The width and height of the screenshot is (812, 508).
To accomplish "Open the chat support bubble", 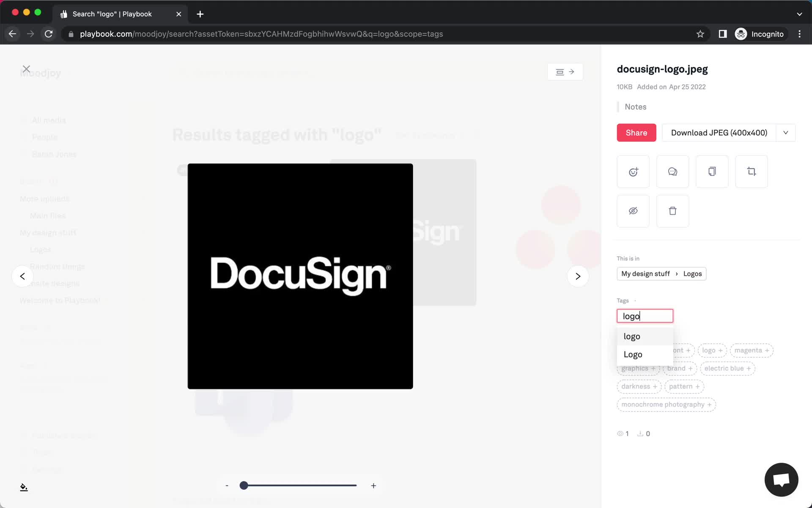I will tap(781, 480).
